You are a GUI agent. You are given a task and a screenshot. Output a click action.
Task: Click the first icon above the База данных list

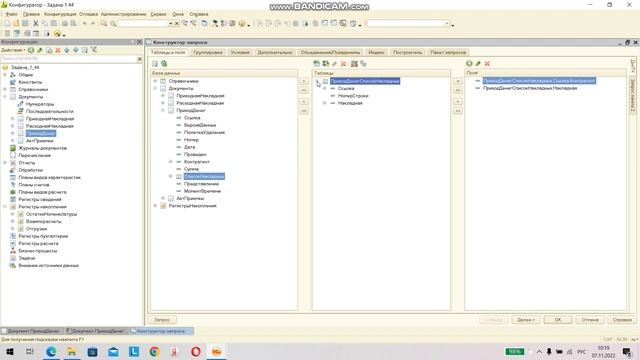point(155,64)
